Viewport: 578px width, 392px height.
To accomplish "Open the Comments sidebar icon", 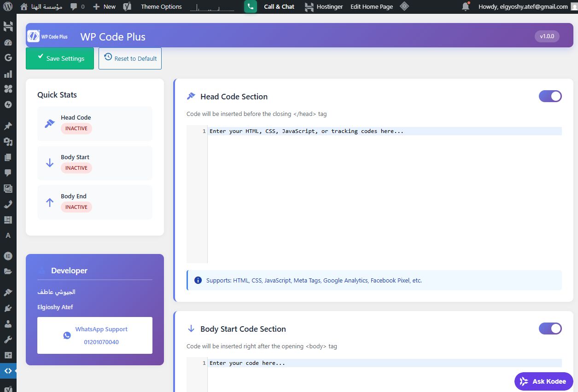I will (x=8, y=173).
